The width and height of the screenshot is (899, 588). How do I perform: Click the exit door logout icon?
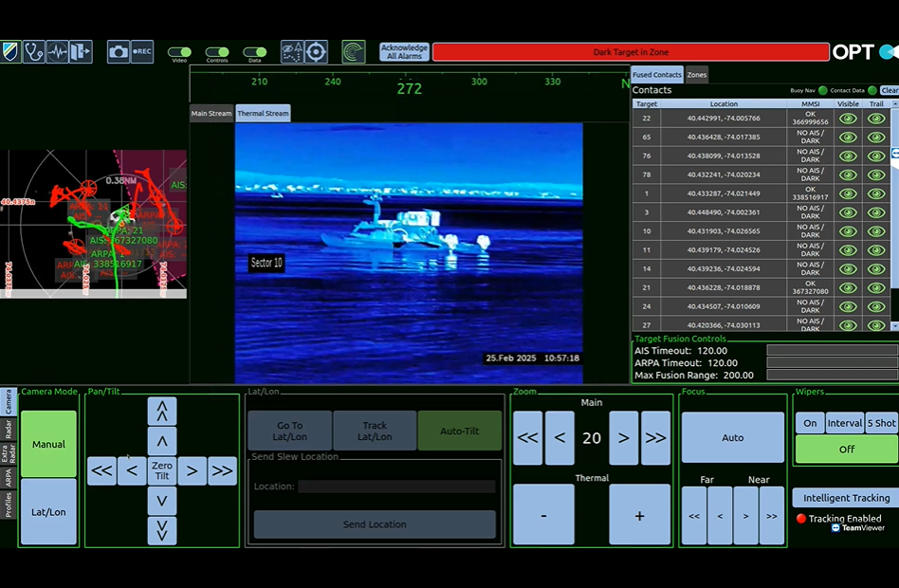pyautogui.click(x=81, y=51)
